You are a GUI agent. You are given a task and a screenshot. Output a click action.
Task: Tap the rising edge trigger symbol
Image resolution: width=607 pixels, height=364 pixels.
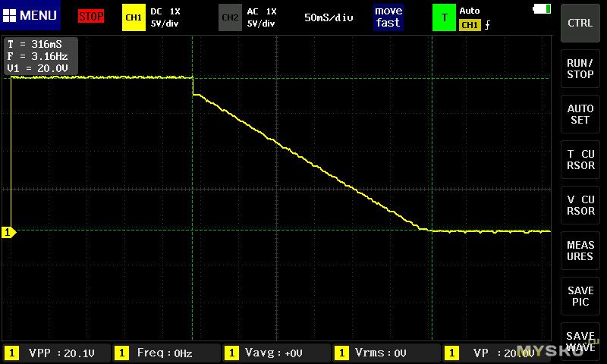point(487,25)
